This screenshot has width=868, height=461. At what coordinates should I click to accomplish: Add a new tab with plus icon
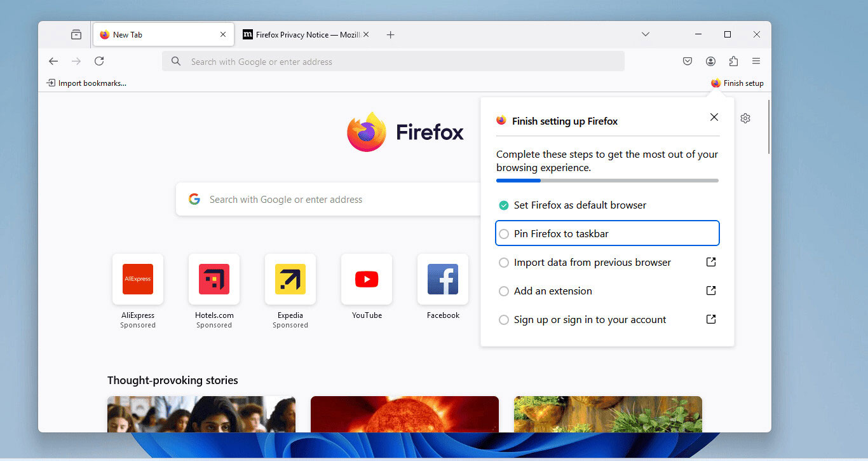click(391, 34)
